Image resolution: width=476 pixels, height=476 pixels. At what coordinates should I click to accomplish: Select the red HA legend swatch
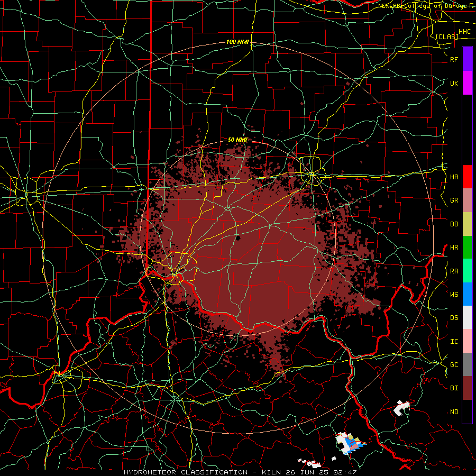(x=467, y=177)
